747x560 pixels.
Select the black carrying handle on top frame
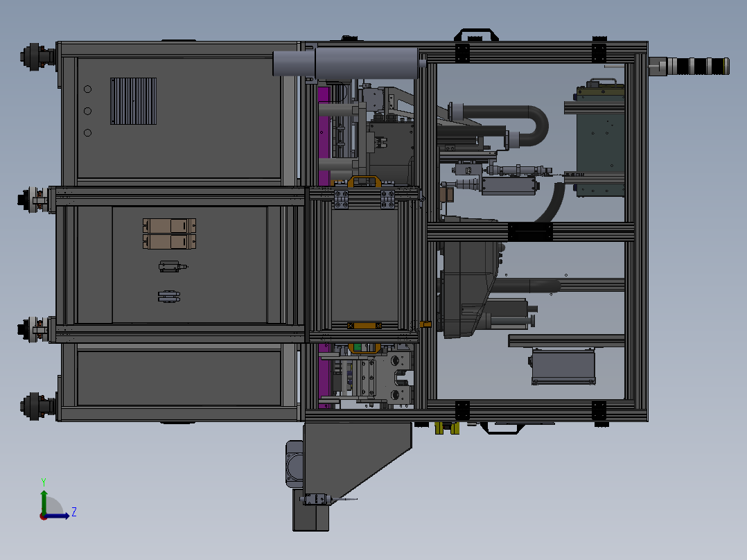(x=476, y=35)
